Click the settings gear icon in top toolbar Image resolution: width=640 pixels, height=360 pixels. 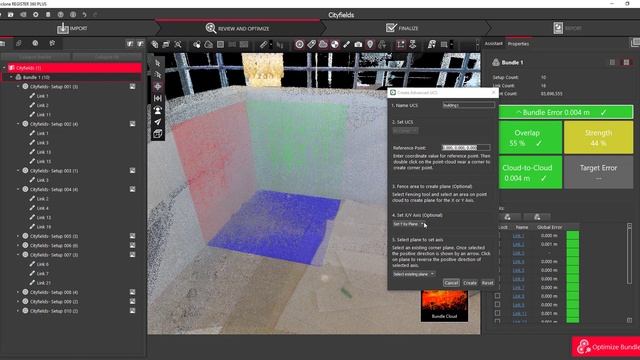[x=36, y=15]
